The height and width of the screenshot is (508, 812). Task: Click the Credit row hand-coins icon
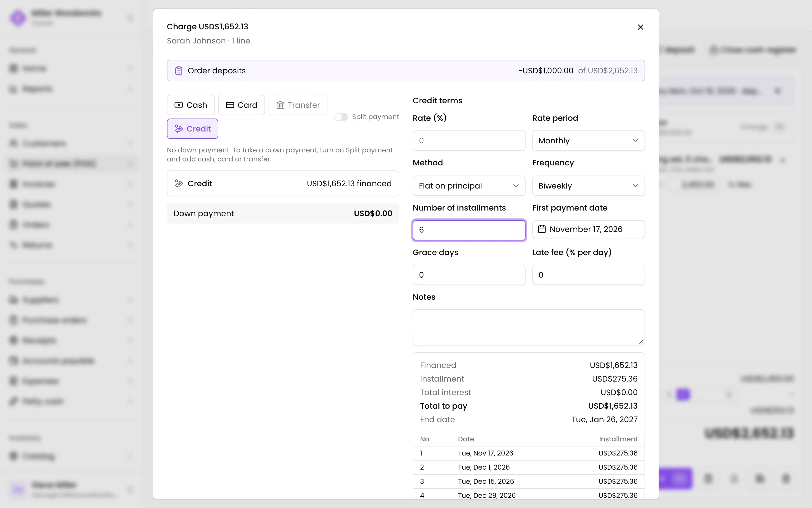[x=178, y=183]
